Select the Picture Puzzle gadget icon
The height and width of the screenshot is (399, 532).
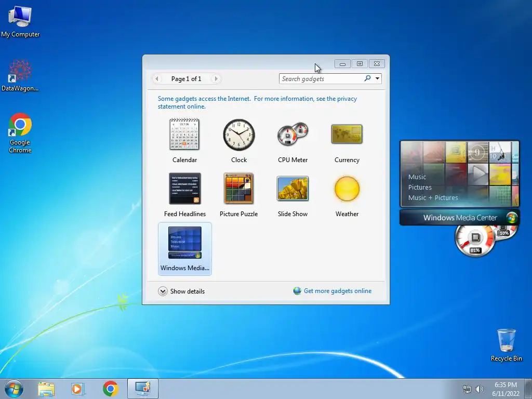click(x=238, y=188)
